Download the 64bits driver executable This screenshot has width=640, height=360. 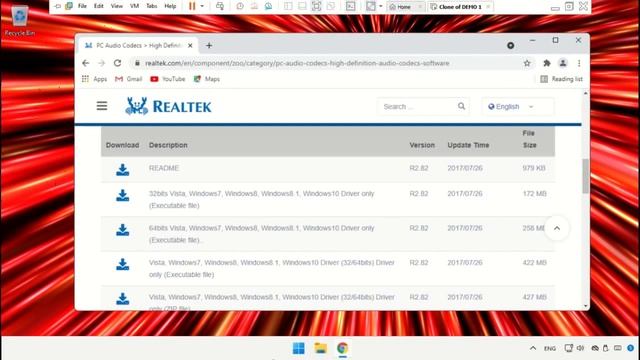click(x=122, y=230)
